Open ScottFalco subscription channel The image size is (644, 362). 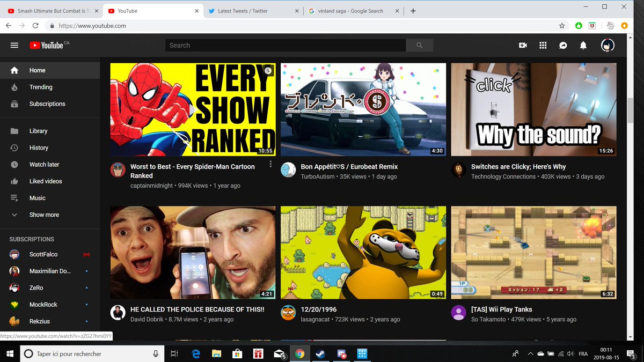50,254
